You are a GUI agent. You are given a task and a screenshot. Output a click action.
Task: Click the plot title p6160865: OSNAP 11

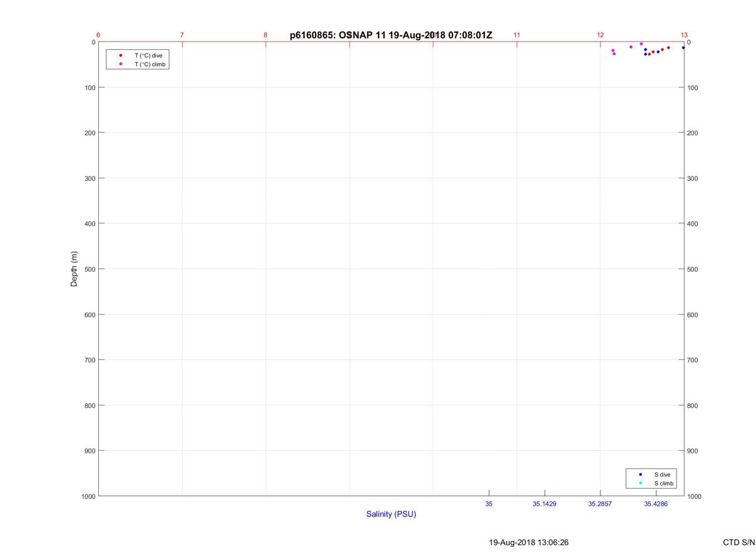[391, 35]
